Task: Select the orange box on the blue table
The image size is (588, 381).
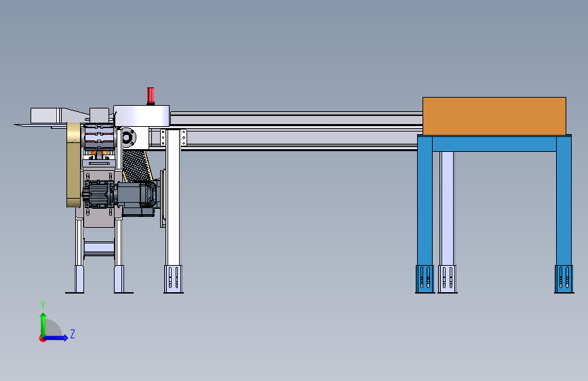Action: (x=494, y=116)
